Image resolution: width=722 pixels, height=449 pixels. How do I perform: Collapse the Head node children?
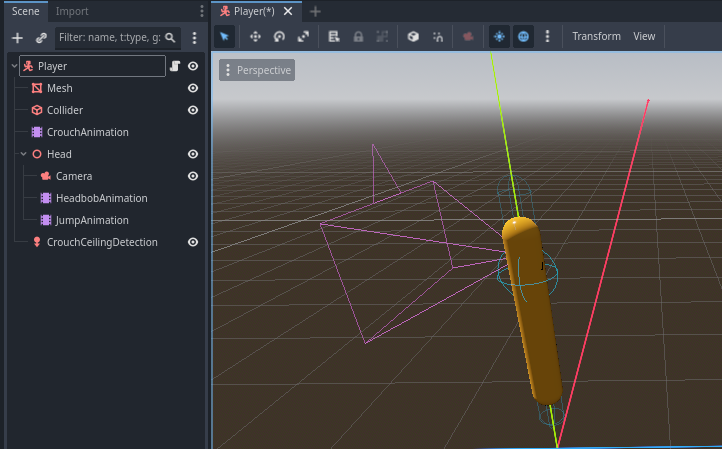(x=23, y=154)
